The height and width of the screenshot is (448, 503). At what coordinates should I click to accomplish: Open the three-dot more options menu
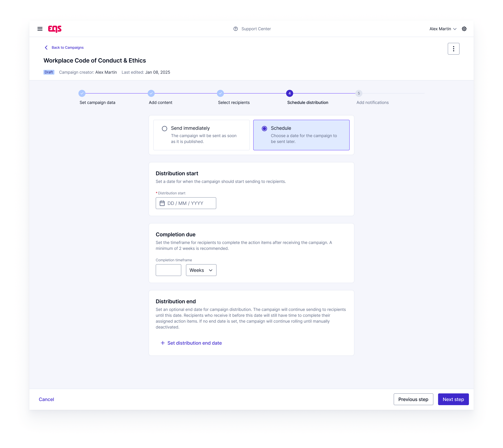[453, 49]
